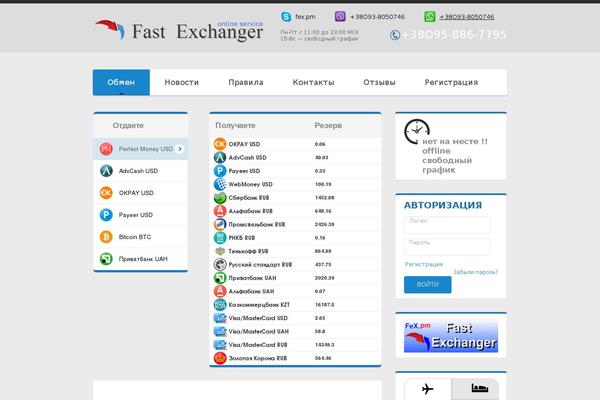Click the РНКБ RUB icon
The height and width of the screenshot is (400, 600).
[220, 238]
